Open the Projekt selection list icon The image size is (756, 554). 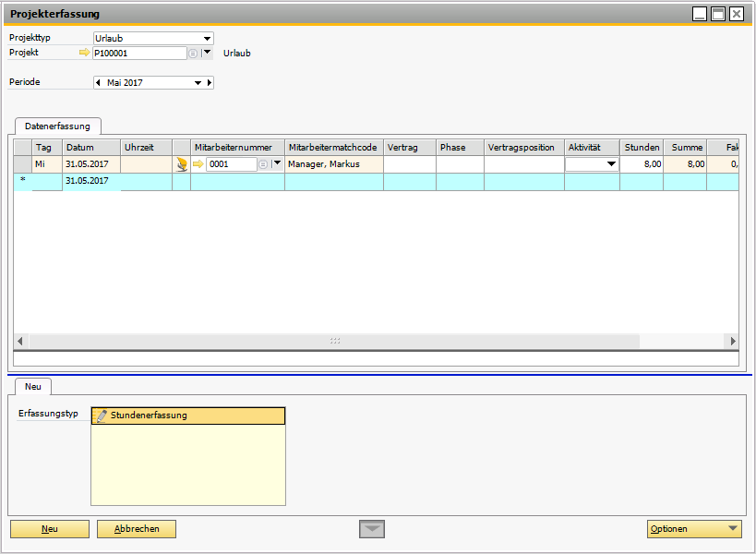pos(193,54)
